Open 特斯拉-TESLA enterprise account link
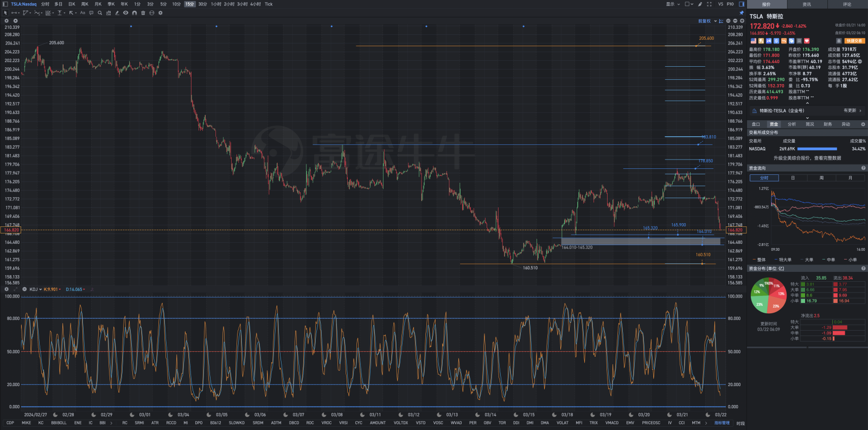868x430 pixels. 807,111
